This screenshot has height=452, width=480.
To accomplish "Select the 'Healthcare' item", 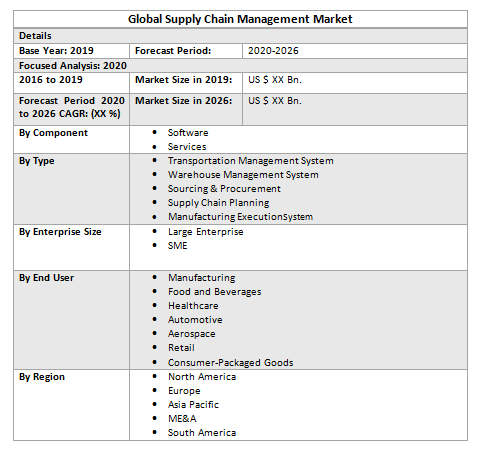I will [x=193, y=306].
